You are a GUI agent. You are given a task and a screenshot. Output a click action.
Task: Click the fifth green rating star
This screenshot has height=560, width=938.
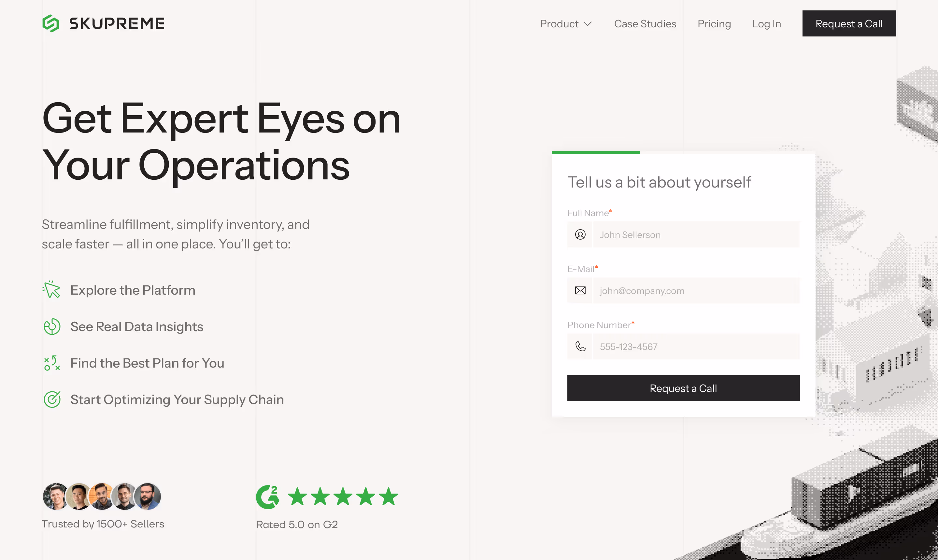[x=389, y=497]
